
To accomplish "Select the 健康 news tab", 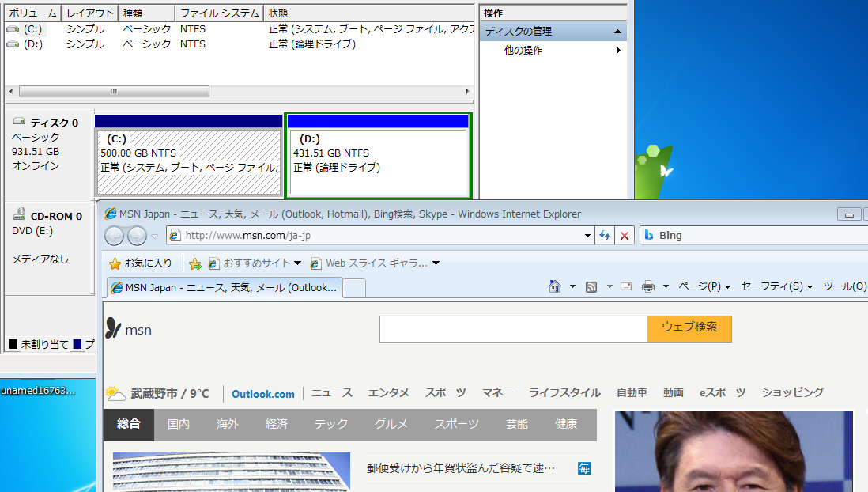I will tap(566, 425).
